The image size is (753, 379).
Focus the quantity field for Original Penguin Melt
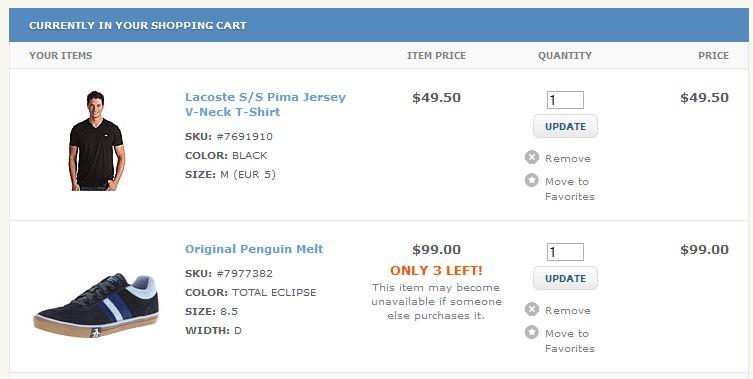pyautogui.click(x=565, y=252)
